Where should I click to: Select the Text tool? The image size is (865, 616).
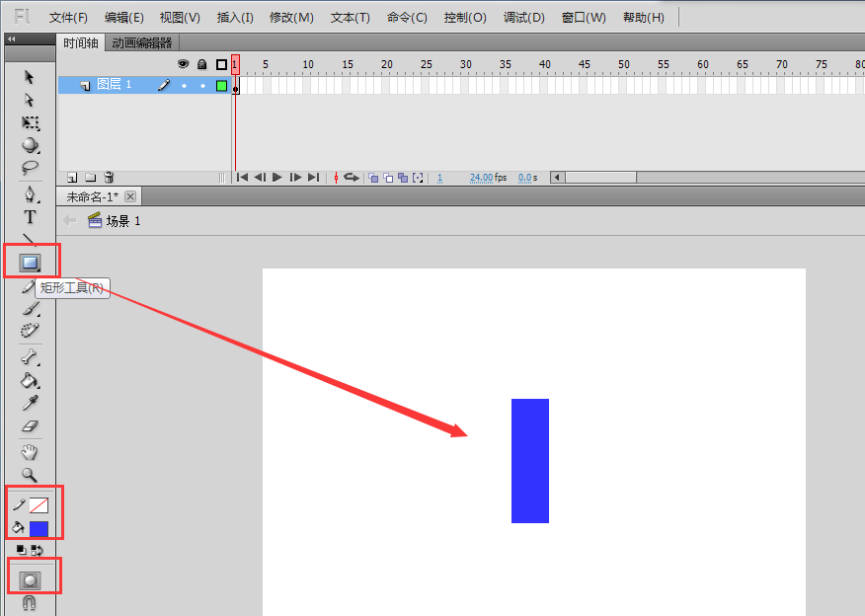[30, 217]
